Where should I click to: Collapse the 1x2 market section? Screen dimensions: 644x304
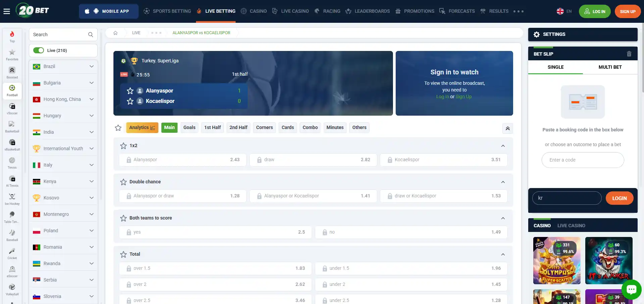pyautogui.click(x=503, y=146)
